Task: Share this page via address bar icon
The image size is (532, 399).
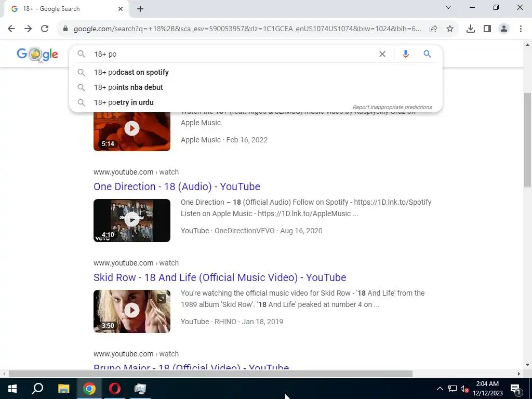Action: (x=433, y=29)
